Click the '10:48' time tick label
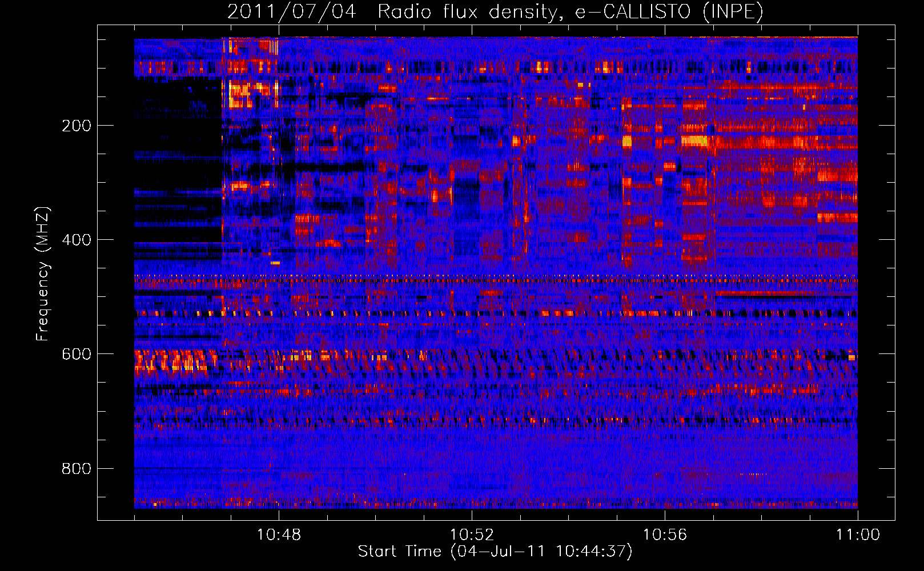Viewport: 924px width, 571px height. click(x=279, y=535)
